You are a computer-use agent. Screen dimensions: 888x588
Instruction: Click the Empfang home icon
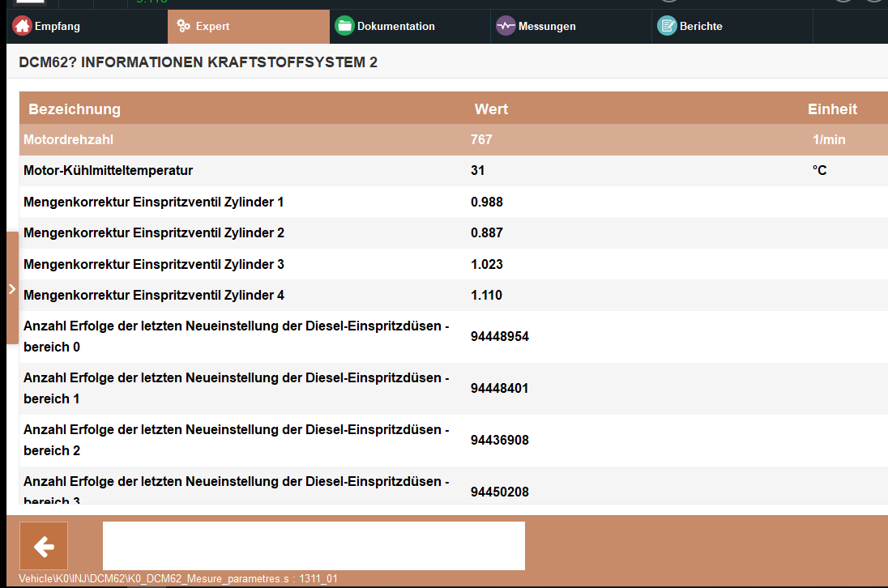tap(22, 26)
